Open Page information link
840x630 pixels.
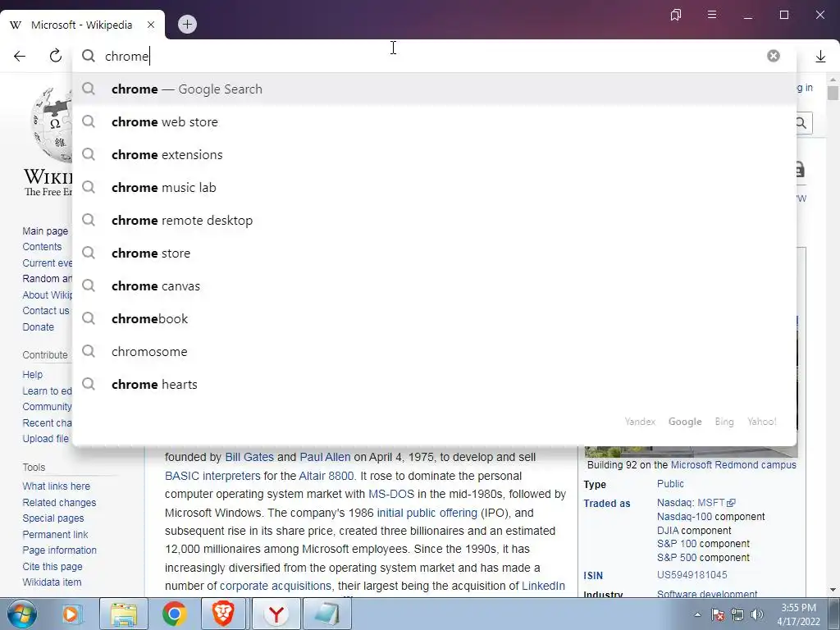click(x=59, y=550)
